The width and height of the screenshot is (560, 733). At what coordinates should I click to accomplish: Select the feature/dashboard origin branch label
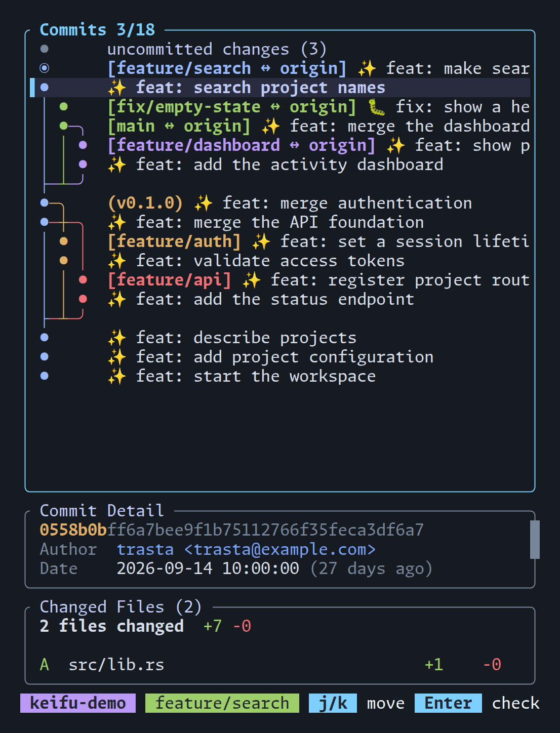tap(242, 145)
